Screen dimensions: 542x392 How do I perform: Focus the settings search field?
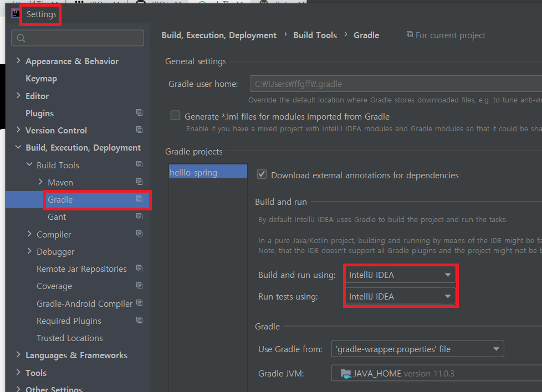[x=78, y=38]
